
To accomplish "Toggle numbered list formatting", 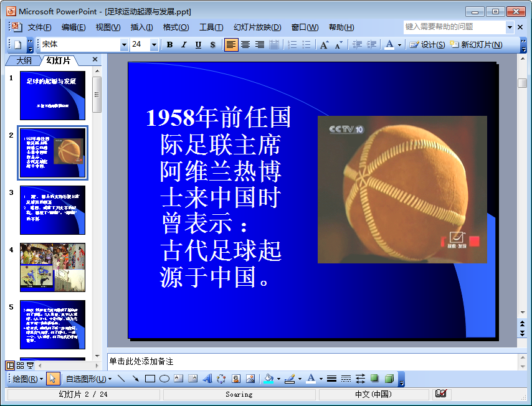I will 292,44.
